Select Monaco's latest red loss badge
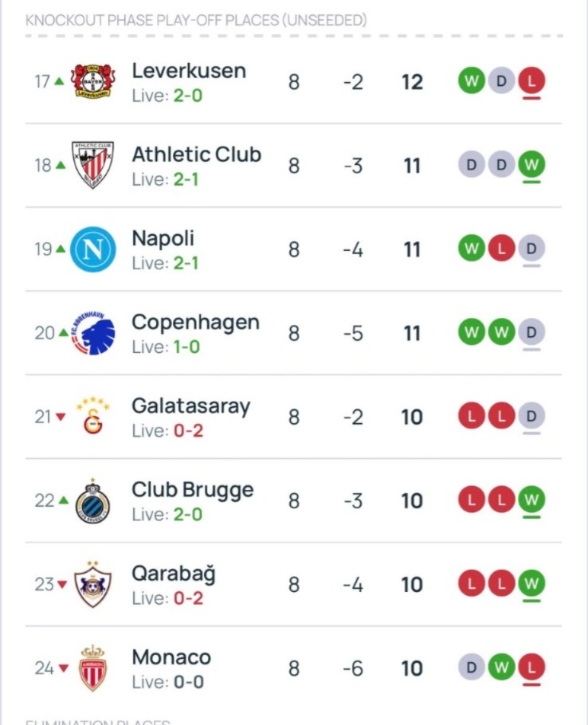This screenshot has height=725, width=588. click(x=531, y=668)
